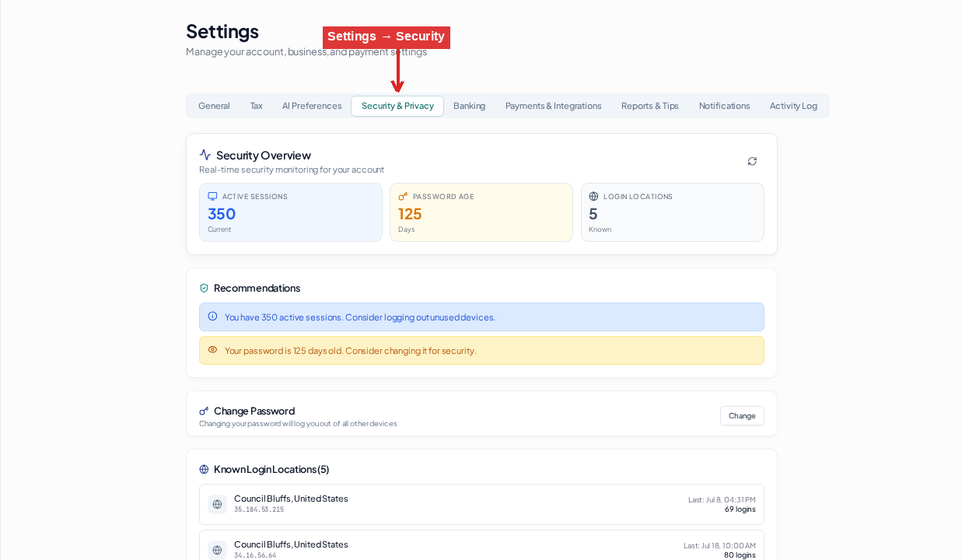
Task: Select Council Bluffs row with 80 logins
Action: 481,545
